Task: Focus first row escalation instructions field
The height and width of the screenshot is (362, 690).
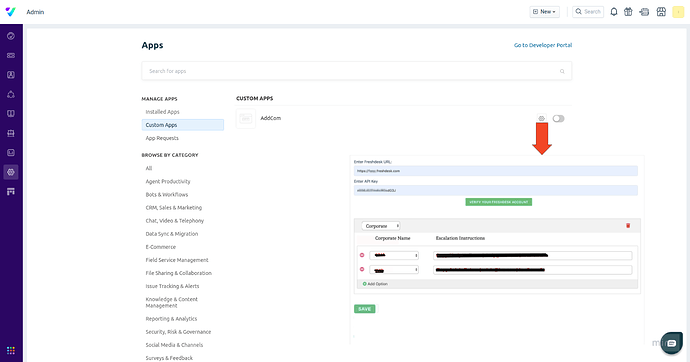Action: coord(532,256)
